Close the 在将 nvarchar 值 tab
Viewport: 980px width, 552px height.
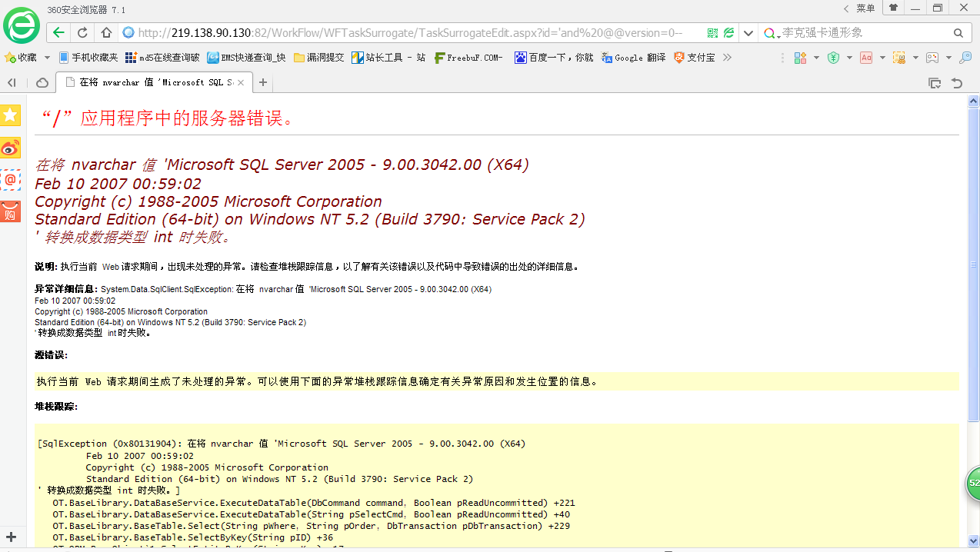241,82
